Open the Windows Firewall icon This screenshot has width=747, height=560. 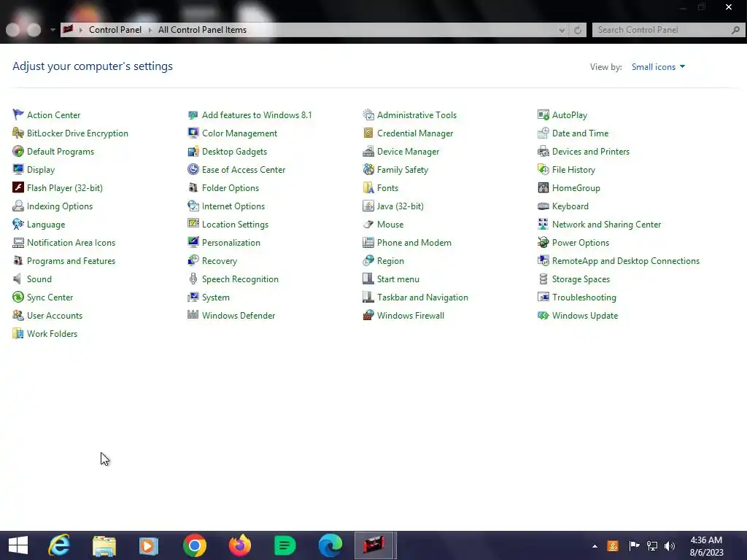(368, 315)
